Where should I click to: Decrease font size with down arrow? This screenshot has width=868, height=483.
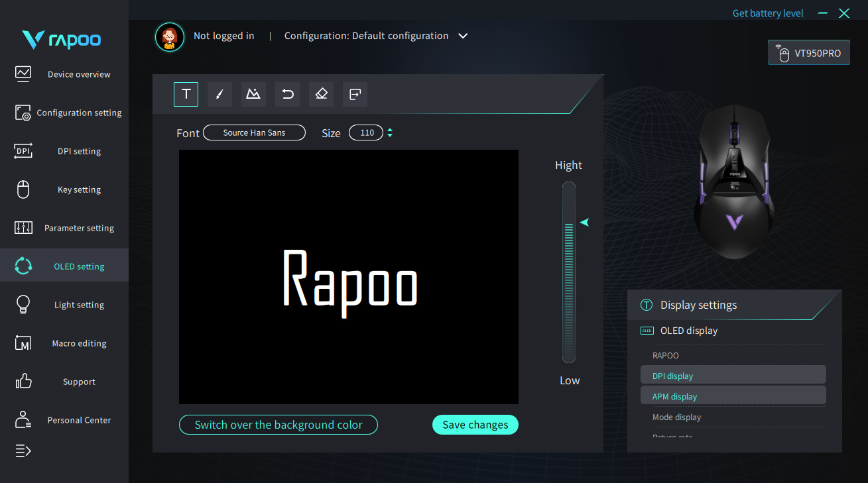[x=390, y=136]
